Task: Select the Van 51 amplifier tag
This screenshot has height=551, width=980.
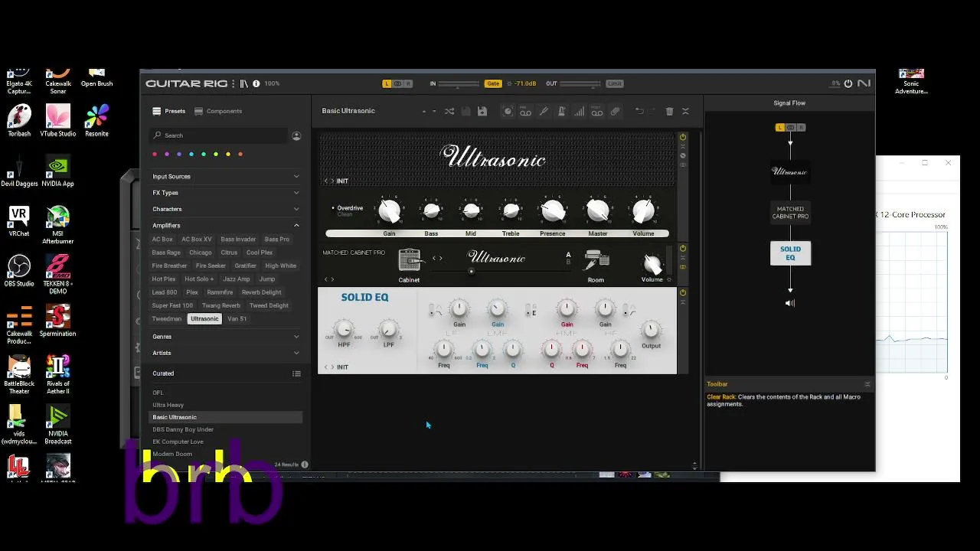Action: 237,318
